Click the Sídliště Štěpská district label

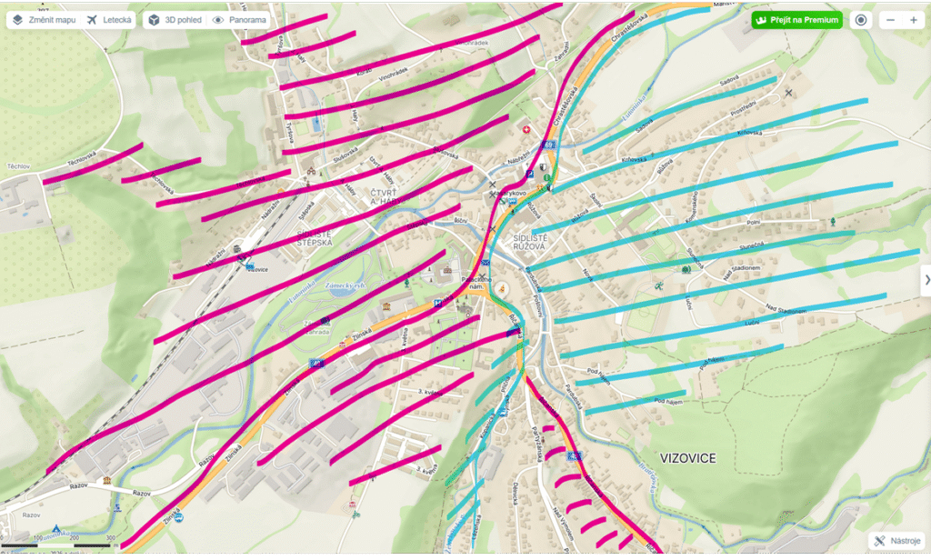[x=315, y=238]
